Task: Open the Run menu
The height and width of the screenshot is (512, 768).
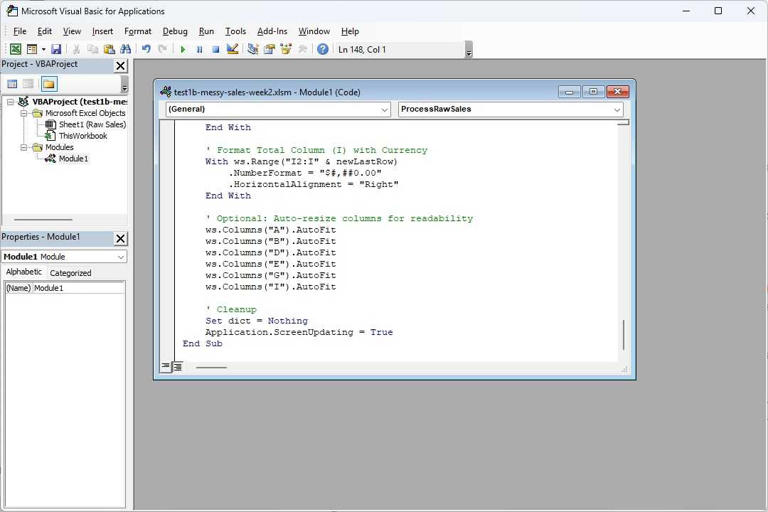Action: pos(206,31)
